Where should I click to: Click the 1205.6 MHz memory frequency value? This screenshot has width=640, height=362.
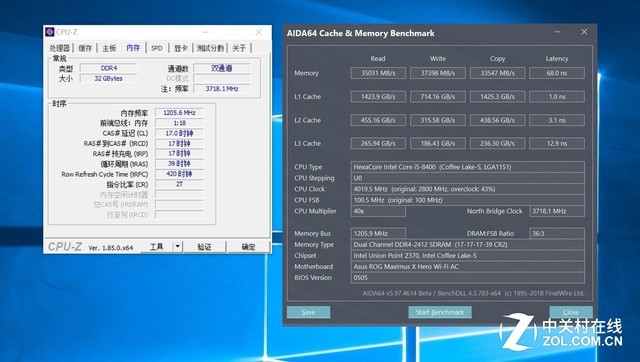(x=179, y=113)
